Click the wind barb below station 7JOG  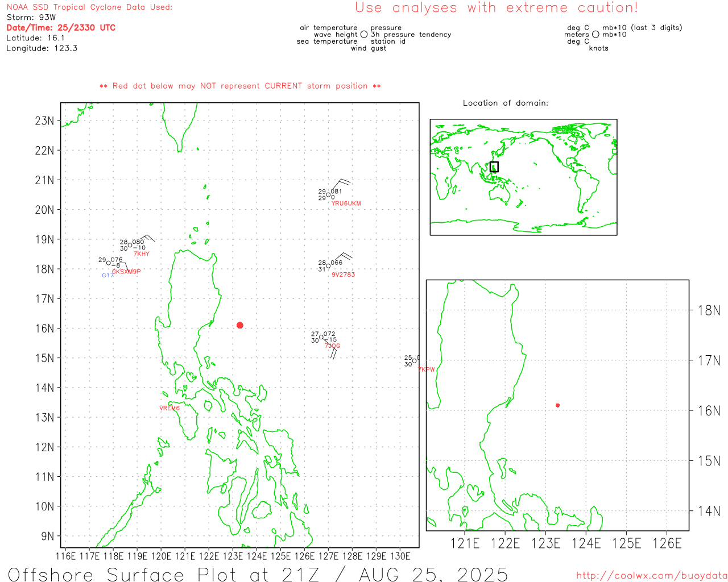tap(329, 348)
